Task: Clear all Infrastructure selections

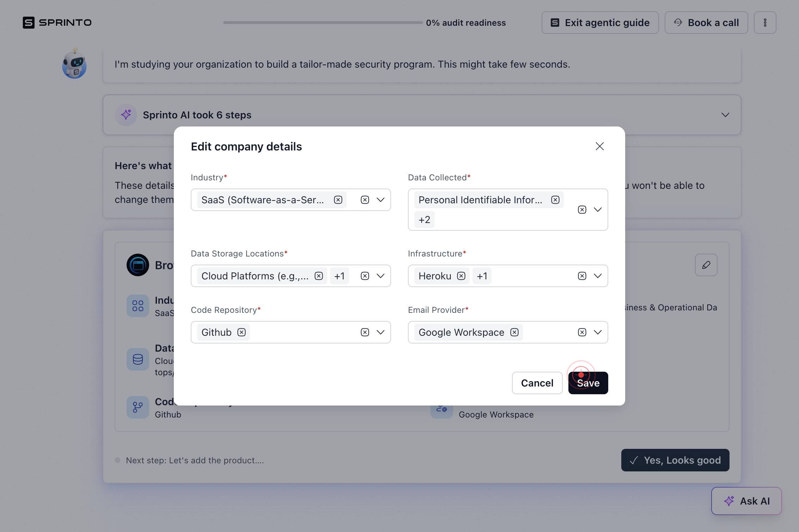Action: pos(582,276)
